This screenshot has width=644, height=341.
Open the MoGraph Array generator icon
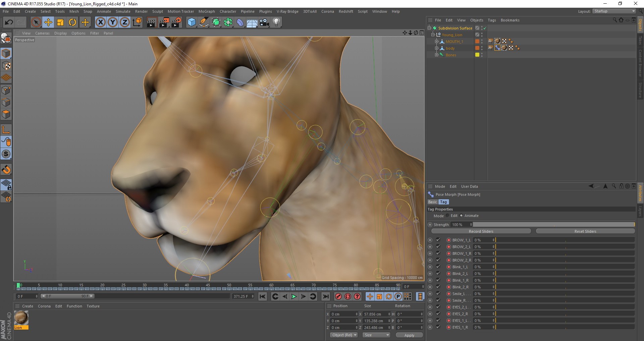point(228,22)
